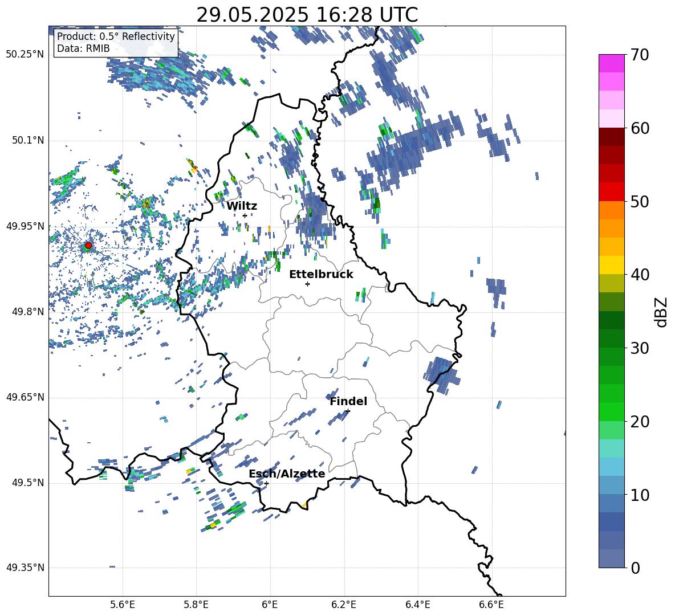Click the 70 colorbar tick label
Viewport: 675px width, 616px height.
pos(639,55)
